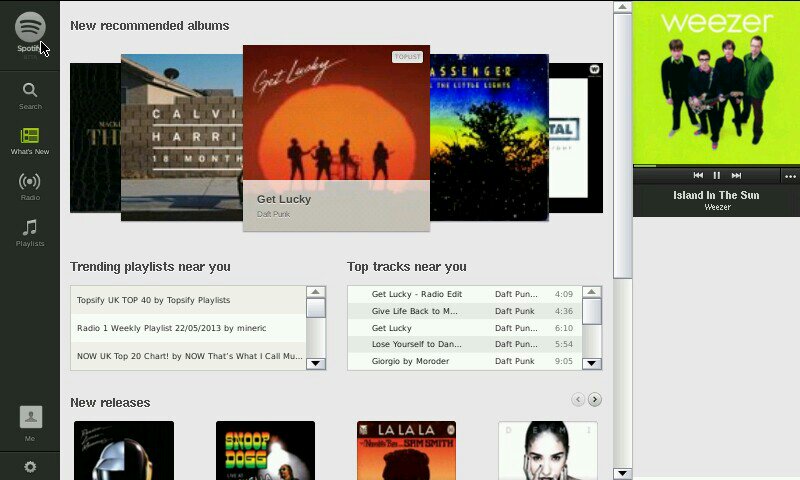
Task: Open the three-dots player options menu
Action: pyautogui.click(x=790, y=176)
